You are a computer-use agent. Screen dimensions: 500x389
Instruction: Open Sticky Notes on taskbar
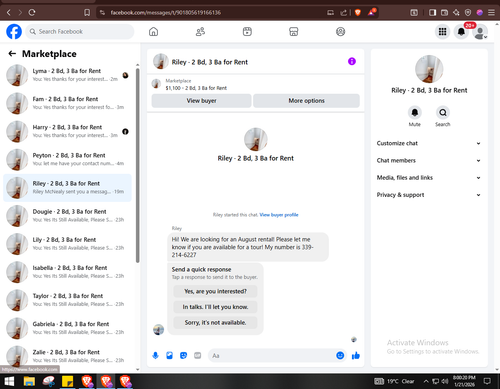pos(68,381)
